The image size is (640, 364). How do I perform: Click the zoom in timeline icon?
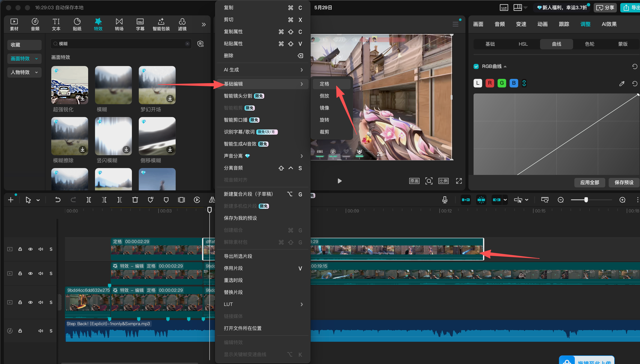(622, 200)
